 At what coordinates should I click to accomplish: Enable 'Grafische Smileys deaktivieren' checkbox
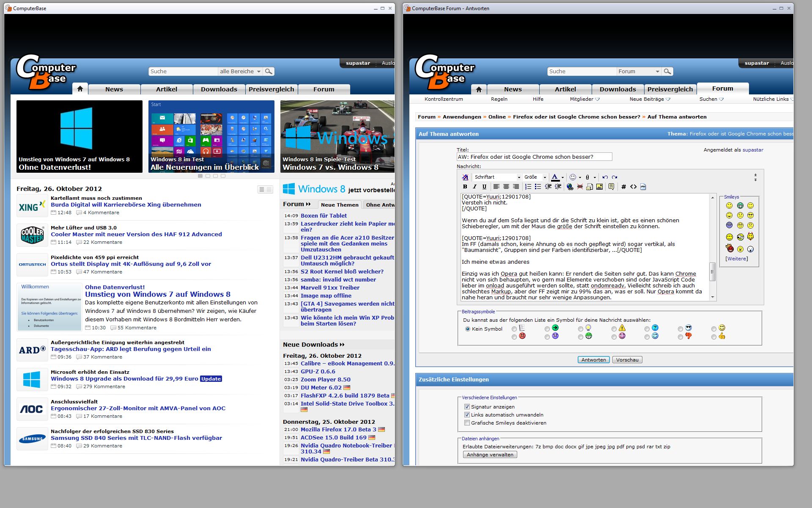467,422
